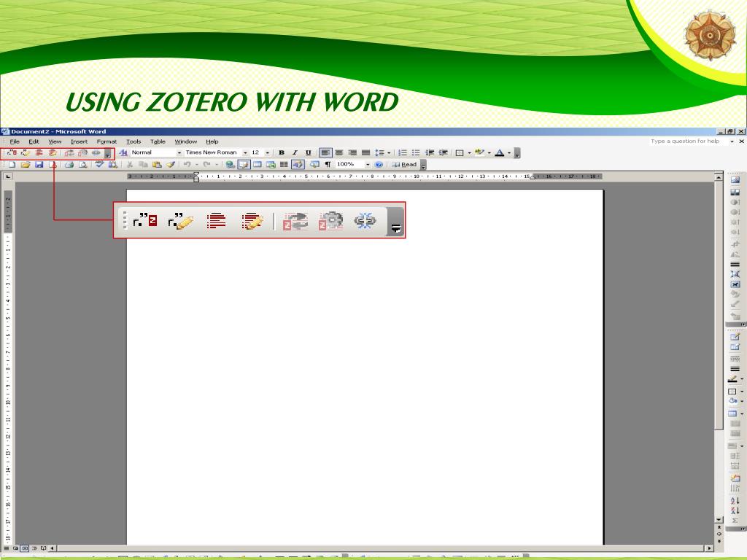Start a bulleted list

click(416, 153)
